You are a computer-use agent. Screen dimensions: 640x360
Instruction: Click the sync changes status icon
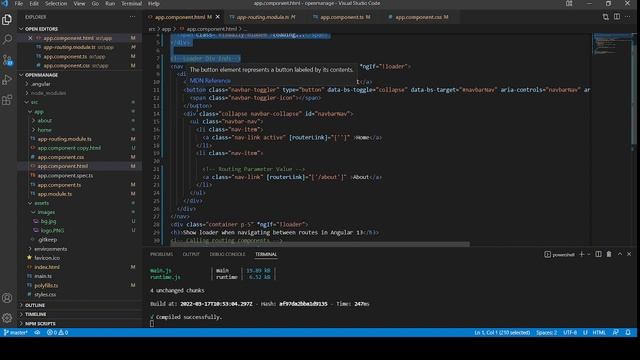pyautogui.click(x=37, y=333)
